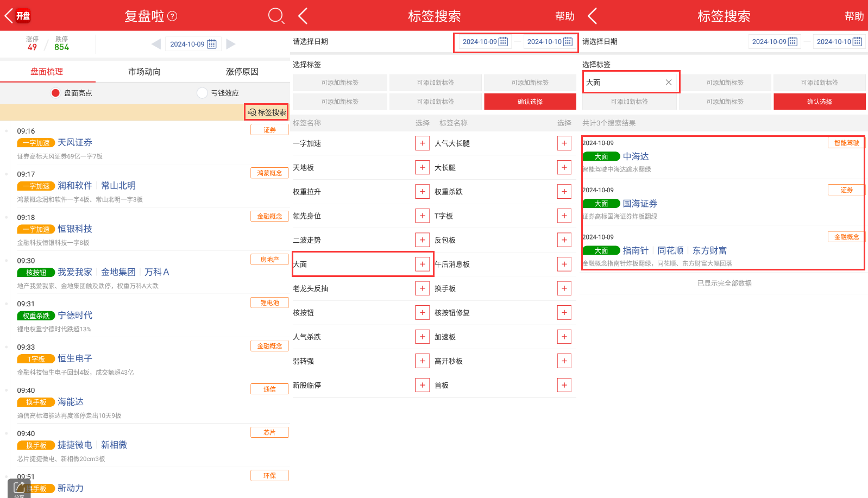The height and width of the screenshot is (498, 868).
Task: Add the 午后消息板 tag with plus
Action: pyautogui.click(x=564, y=264)
